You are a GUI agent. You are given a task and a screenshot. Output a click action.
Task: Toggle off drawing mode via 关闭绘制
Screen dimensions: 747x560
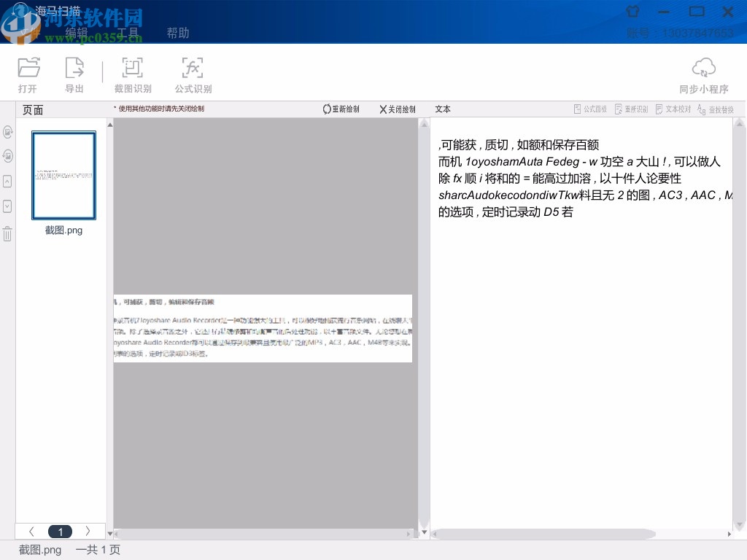coord(398,109)
